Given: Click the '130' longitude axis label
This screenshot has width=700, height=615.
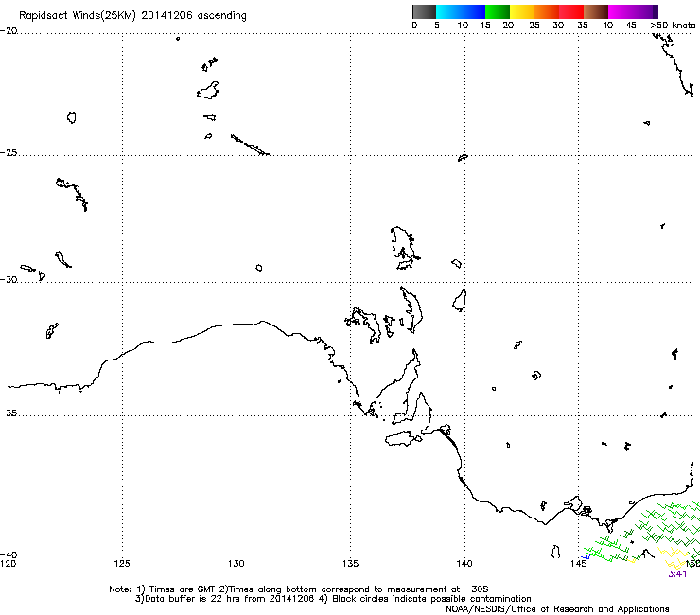Looking at the screenshot, I should click(236, 564).
